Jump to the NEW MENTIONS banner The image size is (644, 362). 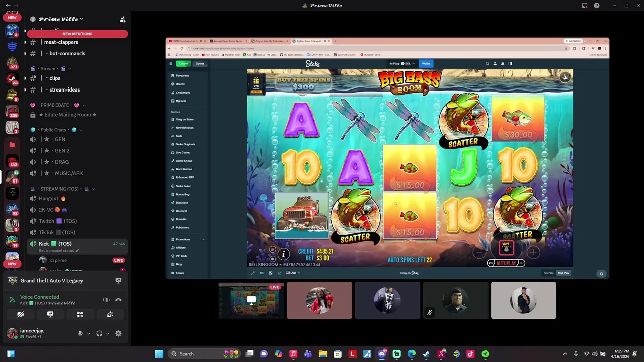(77, 34)
